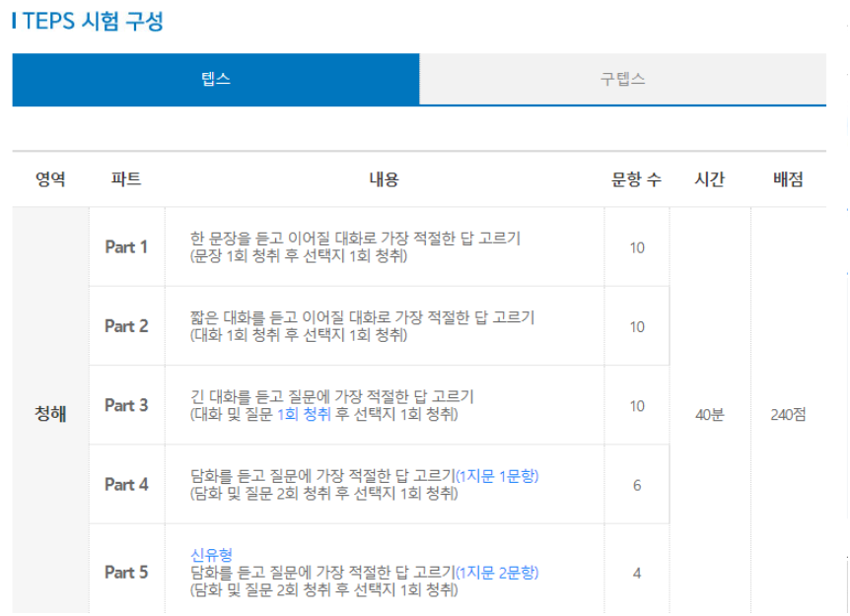Click question count 6 in Part 4 row
Screen dimensions: 850x616
coord(637,485)
